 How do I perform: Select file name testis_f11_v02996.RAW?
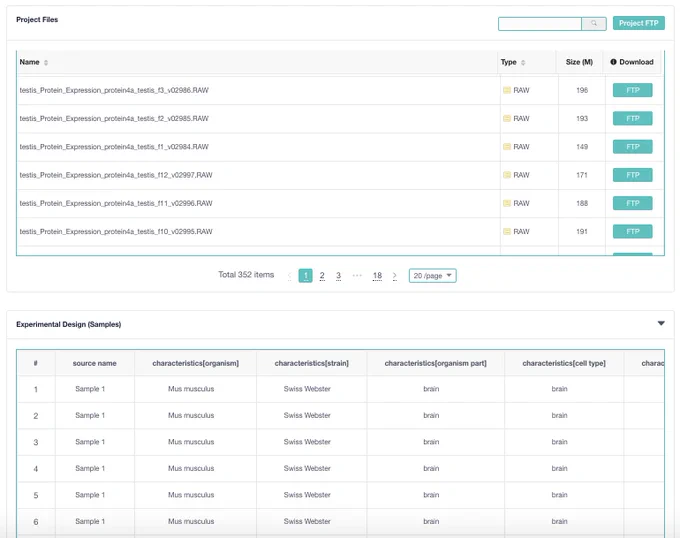point(116,203)
